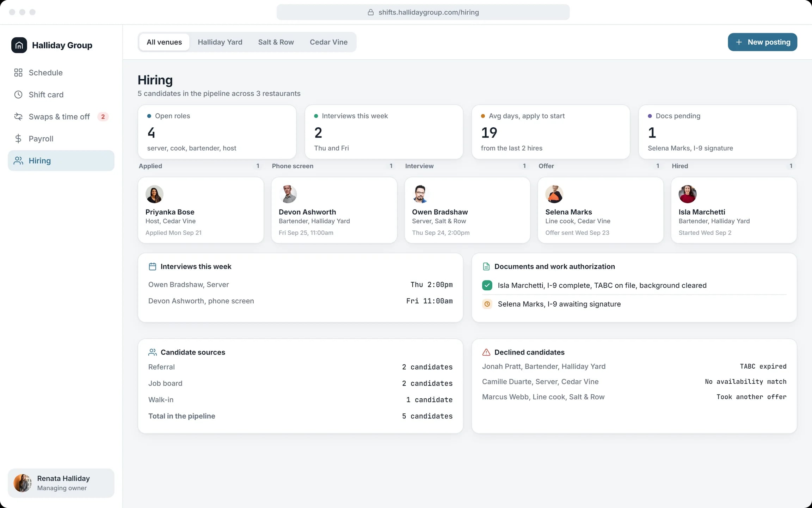The height and width of the screenshot is (508, 812).
Task: Click the red badge showing 2
Action: 103,117
